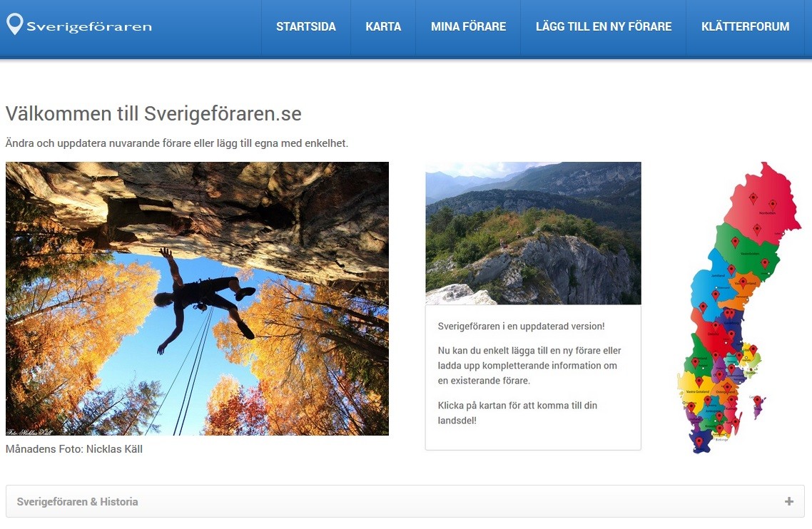Open the mountain landscape thumbnail image

coord(533,233)
